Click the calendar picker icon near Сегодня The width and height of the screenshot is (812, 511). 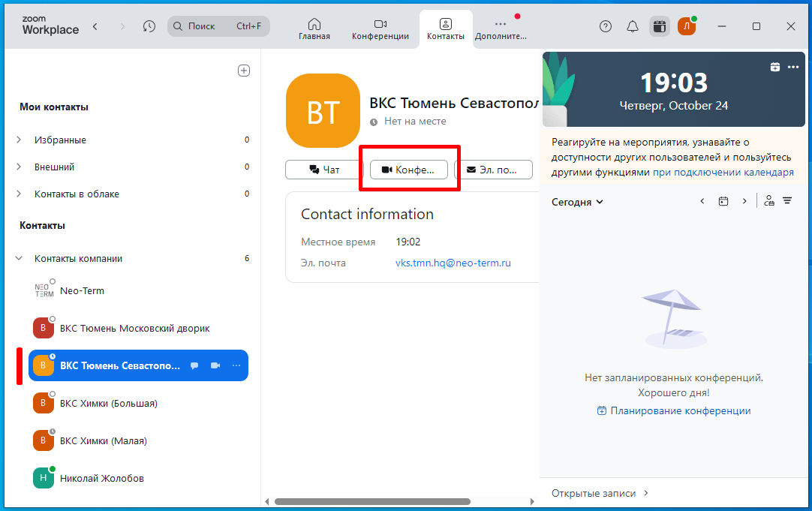pos(723,201)
